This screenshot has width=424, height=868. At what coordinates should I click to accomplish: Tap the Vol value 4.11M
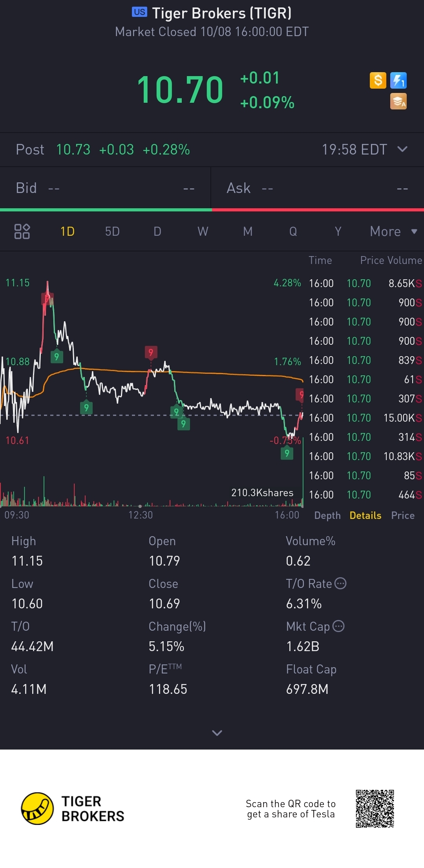[x=29, y=689]
